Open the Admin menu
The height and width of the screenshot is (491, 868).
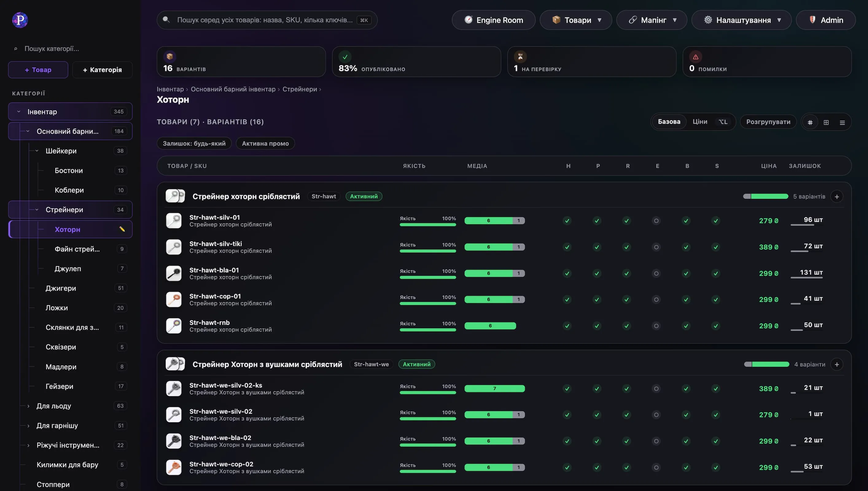[x=826, y=20]
